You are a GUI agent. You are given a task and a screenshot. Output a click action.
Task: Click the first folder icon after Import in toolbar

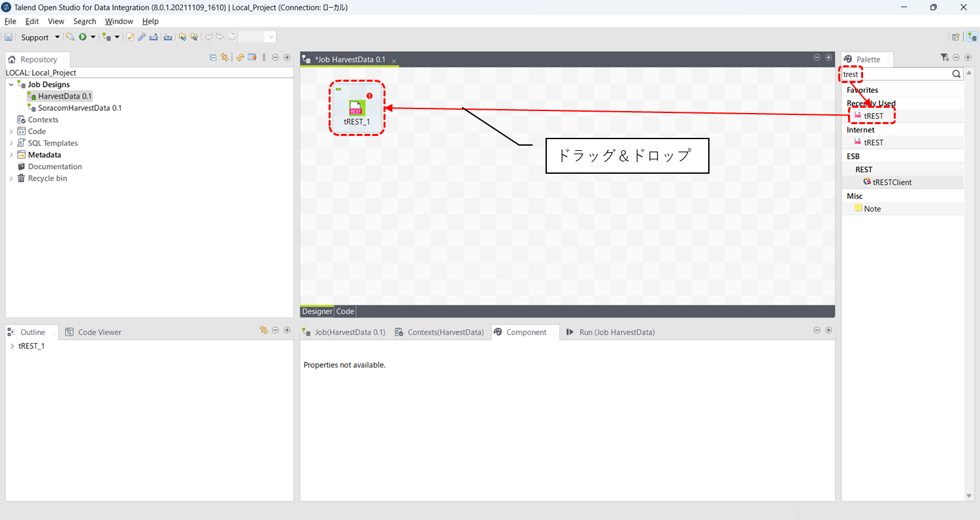tap(183, 37)
